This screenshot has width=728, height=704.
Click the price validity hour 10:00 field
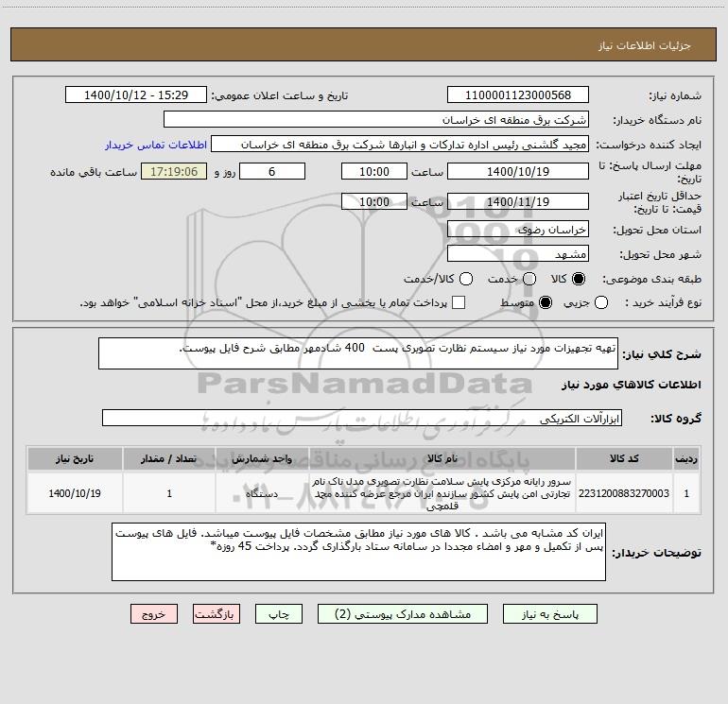coord(374,201)
